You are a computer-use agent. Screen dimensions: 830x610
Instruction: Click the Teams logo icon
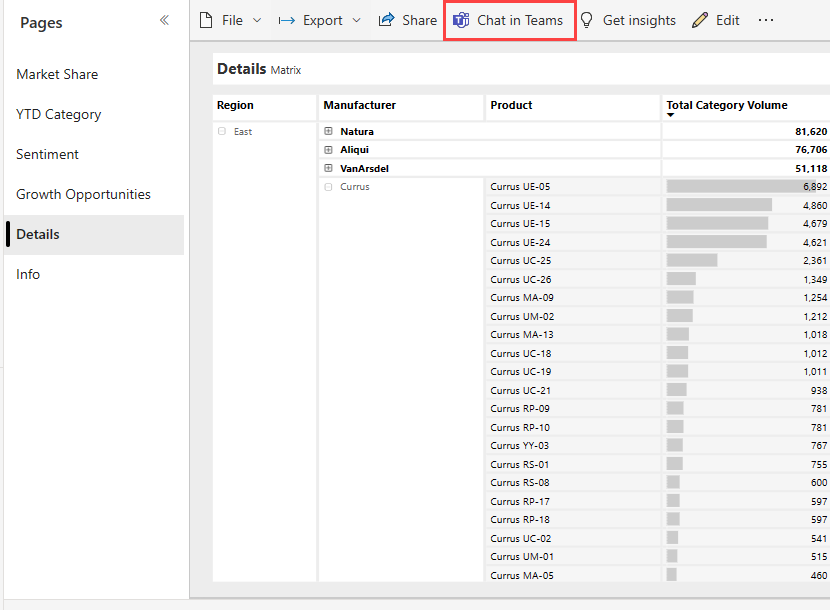(x=461, y=20)
